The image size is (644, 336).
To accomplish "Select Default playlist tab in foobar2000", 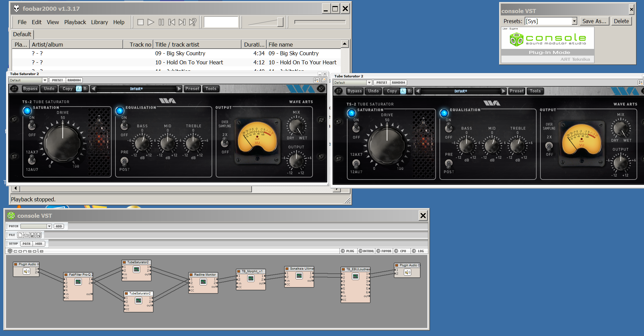I will point(22,34).
